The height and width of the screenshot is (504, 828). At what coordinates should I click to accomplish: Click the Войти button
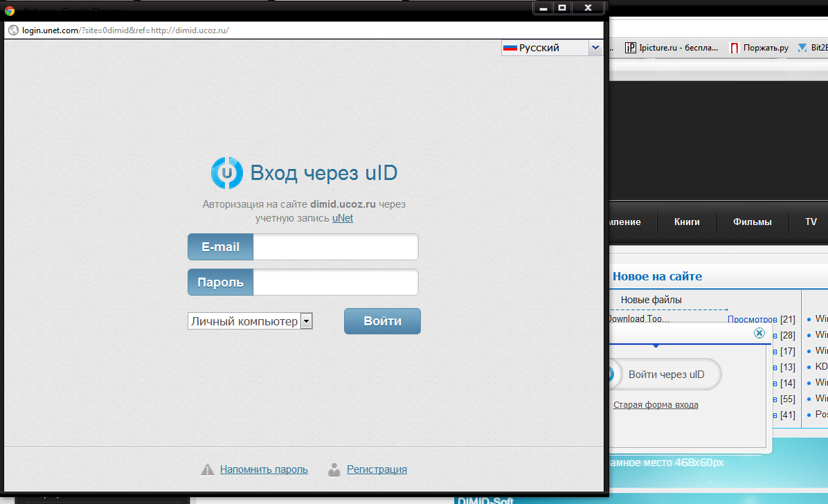pos(382,321)
